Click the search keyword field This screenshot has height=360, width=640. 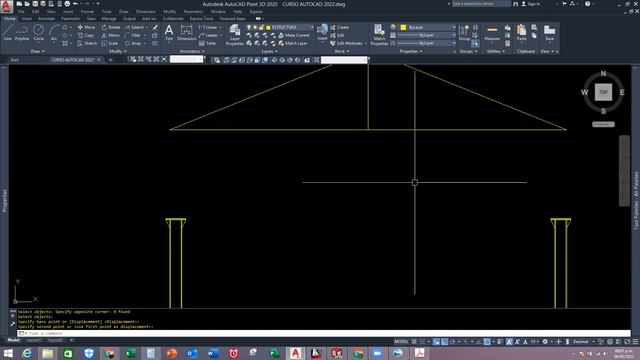click(x=481, y=4)
